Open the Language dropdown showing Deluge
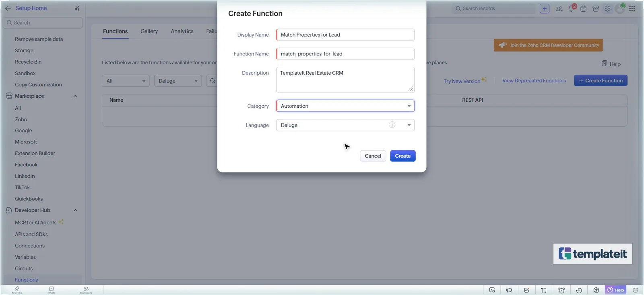 [x=345, y=125]
